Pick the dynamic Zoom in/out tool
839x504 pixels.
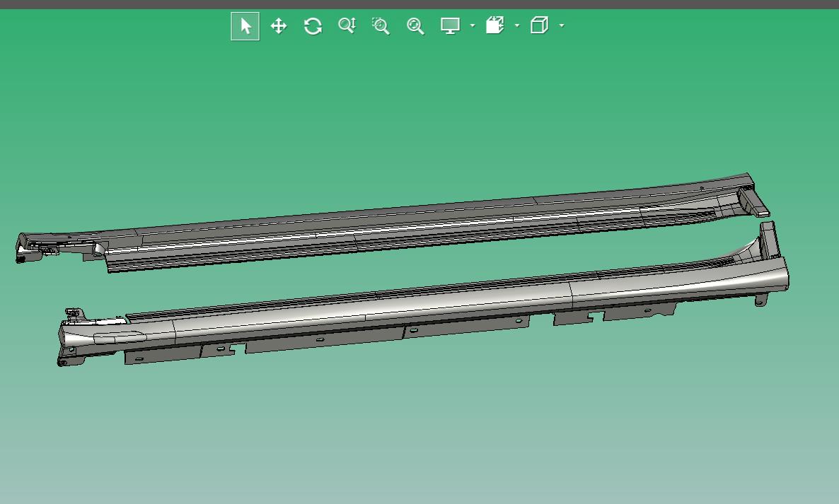[x=347, y=25]
